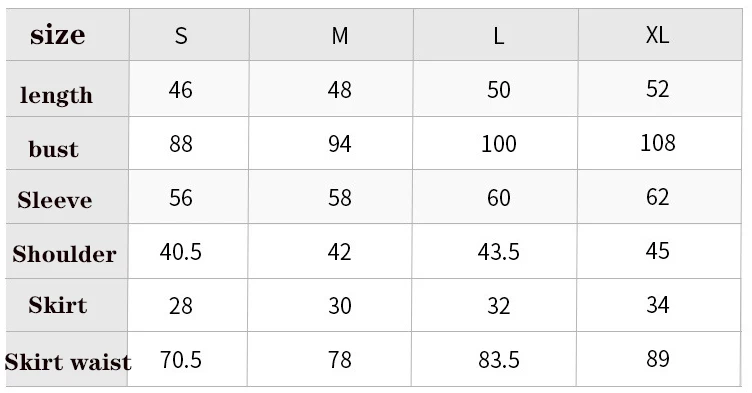The width and height of the screenshot is (752, 393).
Task: Click sleeve value 60 for size L
Action: pos(499,198)
